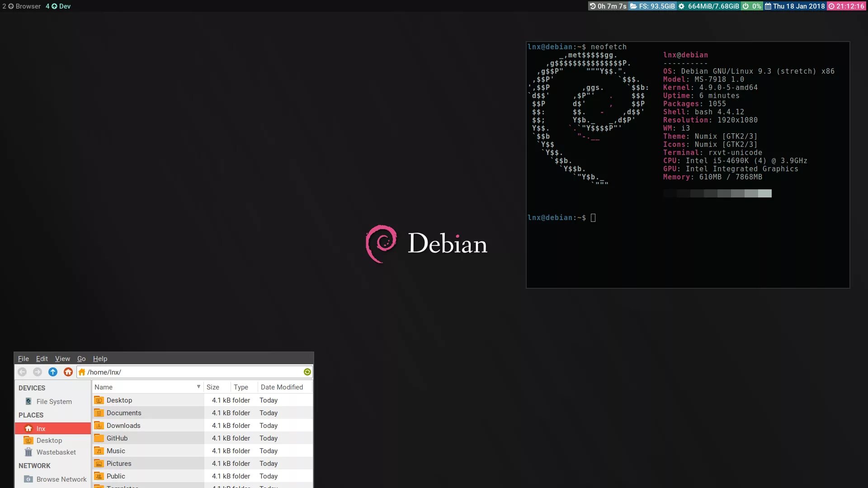Click the back navigation arrow in file manager
The width and height of the screenshot is (868, 488).
coord(21,372)
